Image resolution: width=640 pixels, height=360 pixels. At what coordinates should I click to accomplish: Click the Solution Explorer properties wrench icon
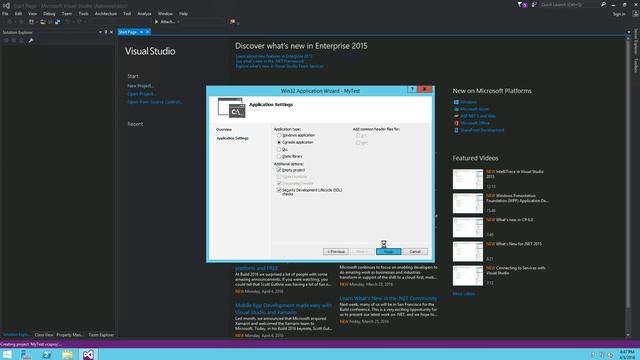[x=31, y=40]
